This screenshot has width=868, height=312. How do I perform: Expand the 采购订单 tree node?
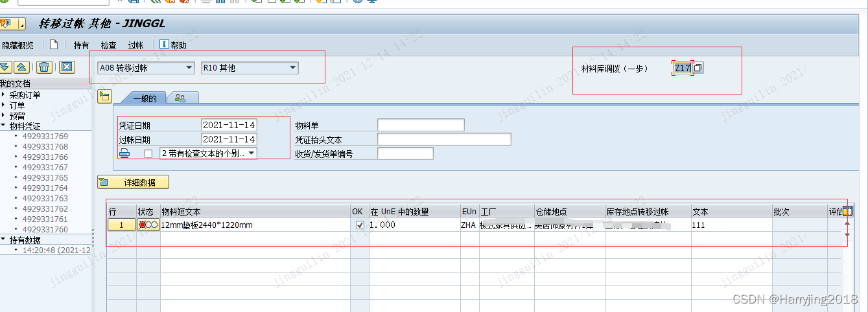point(3,95)
